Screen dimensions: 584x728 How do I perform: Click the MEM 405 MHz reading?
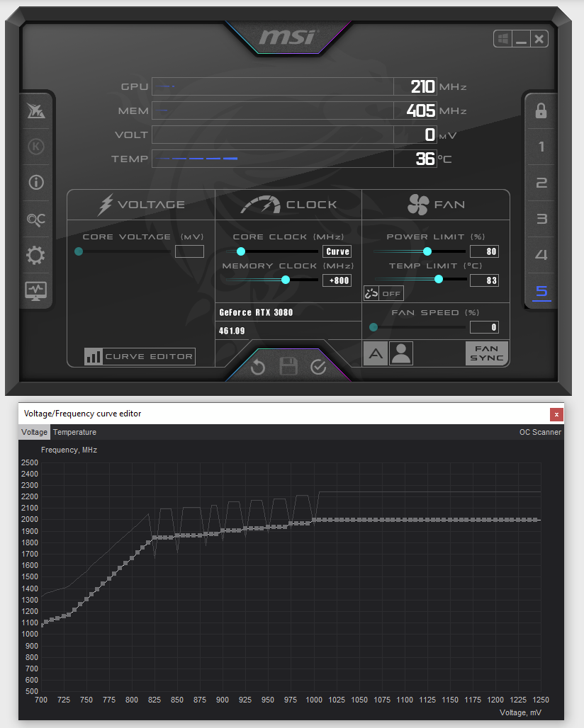[420, 110]
